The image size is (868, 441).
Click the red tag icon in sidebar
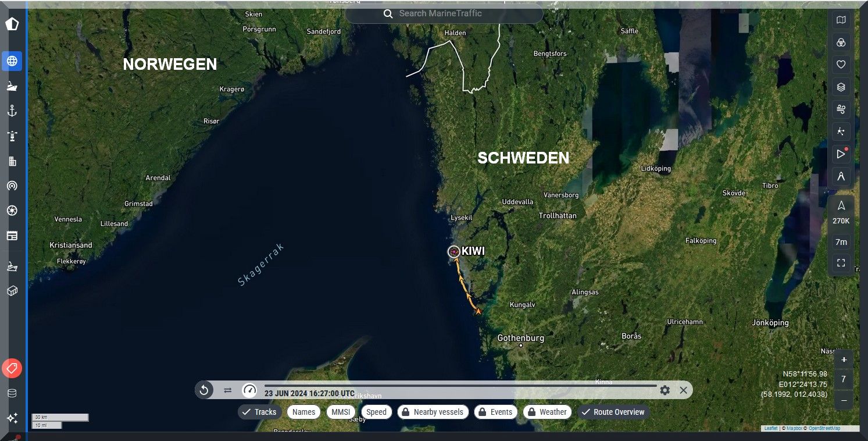click(12, 368)
